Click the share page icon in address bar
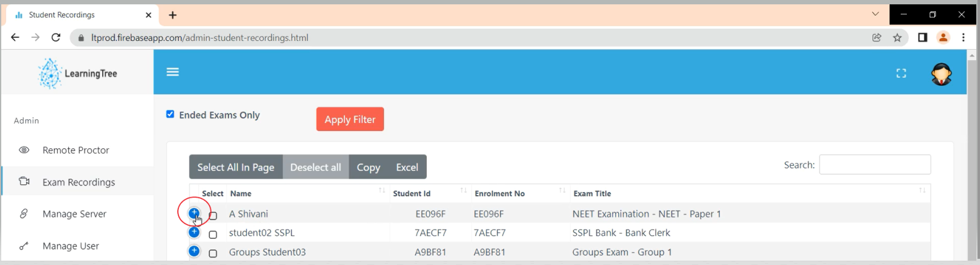The height and width of the screenshot is (265, 980). (877, 38)
